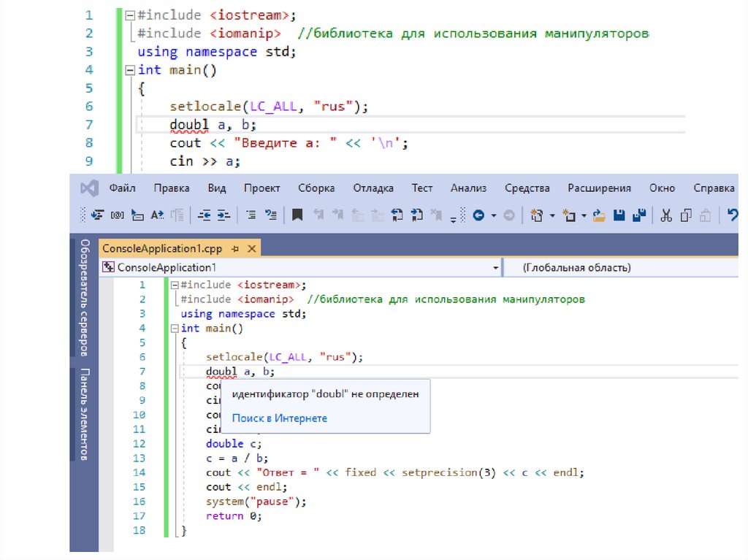Open the Отладка menu
This screenshot has width=748, height=560.
point(373,188)
